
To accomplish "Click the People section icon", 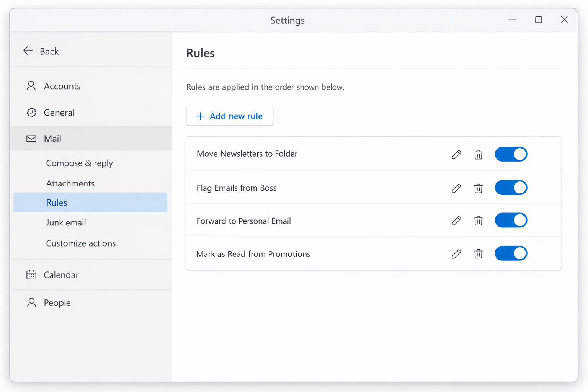I will (31, 302).
